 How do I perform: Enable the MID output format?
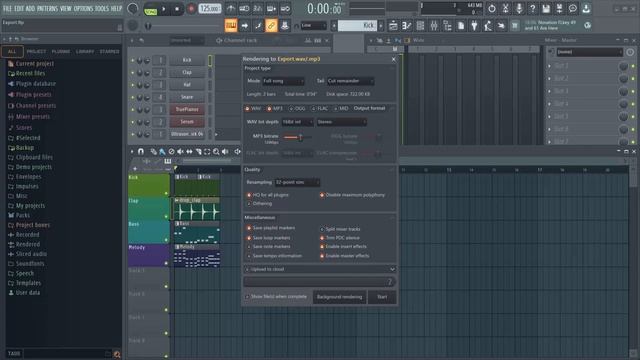pyautogui.click(x=336, y=109)
